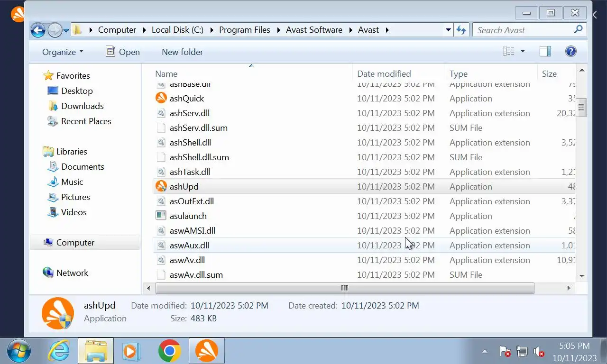Screen dimensions: 607x364
Task: Select Avast Software breadcrumb
Action: [x=314, y=30]
